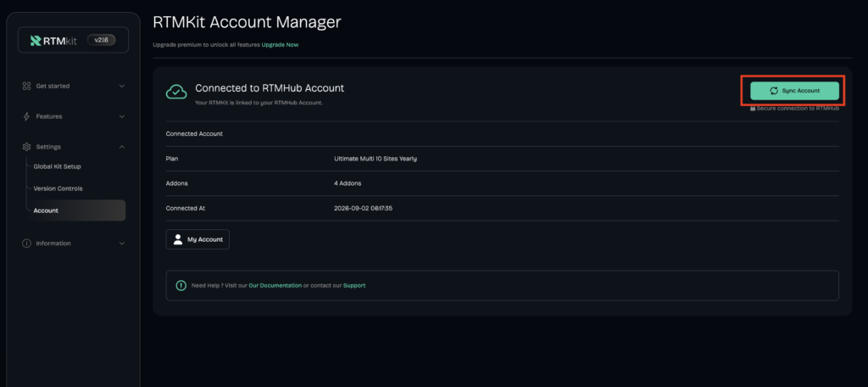Viewport: 868px width, 387px height.
Task: Click the Information circle icon
Action: click(26, 244)
